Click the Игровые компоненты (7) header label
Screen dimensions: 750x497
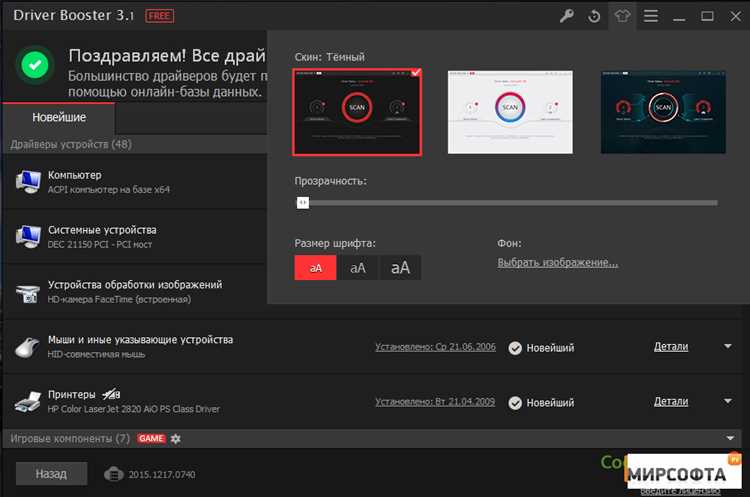pos(70,439)
